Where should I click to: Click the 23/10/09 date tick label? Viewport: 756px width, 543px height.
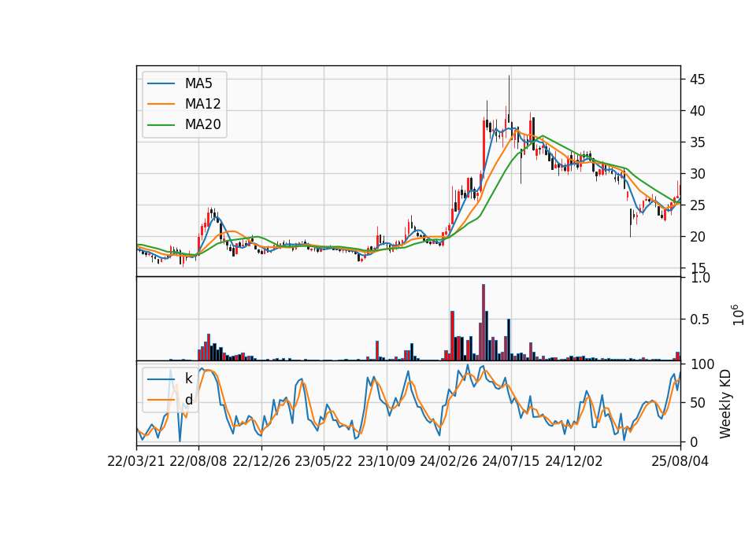[386, 461]
